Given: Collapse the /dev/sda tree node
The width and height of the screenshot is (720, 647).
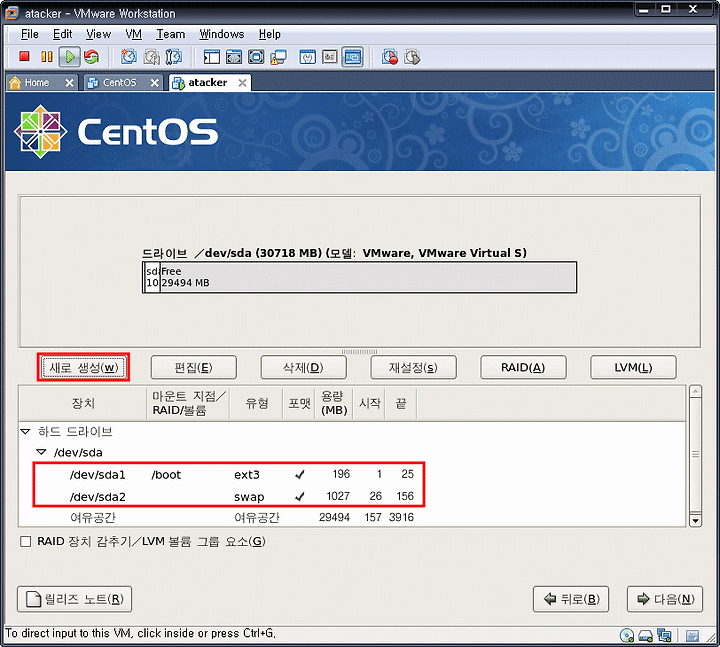Looking at the screenshot, I should click(41, 452).
